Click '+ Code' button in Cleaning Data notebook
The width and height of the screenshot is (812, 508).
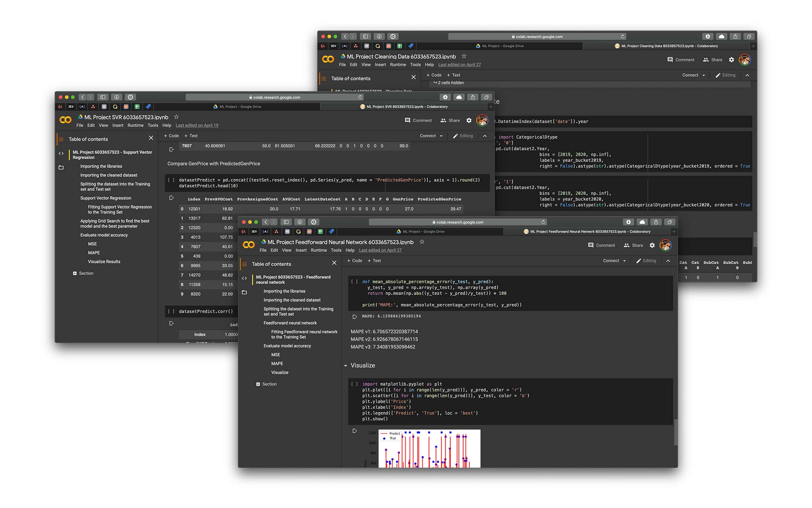tap(433, 75)
